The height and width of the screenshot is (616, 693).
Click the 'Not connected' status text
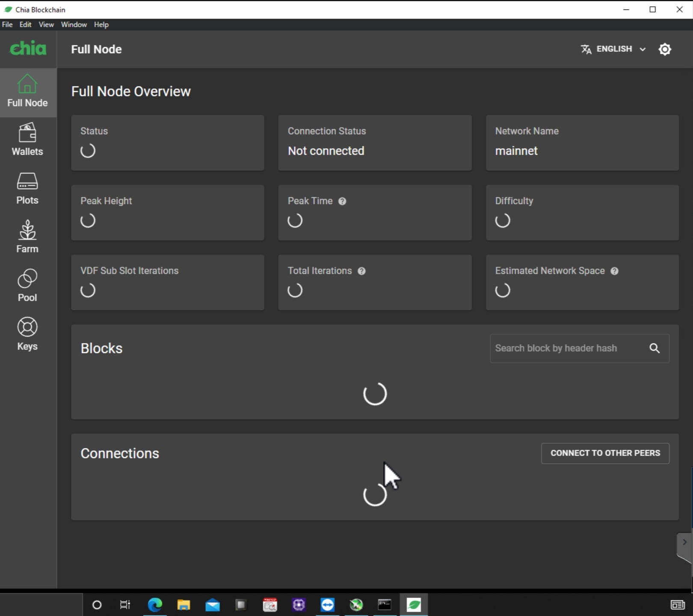326,151
